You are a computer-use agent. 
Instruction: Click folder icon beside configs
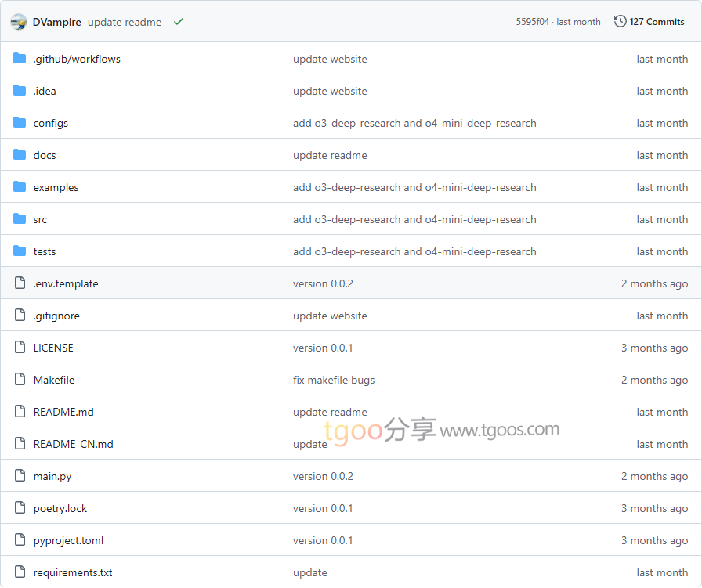click(20, 123)
